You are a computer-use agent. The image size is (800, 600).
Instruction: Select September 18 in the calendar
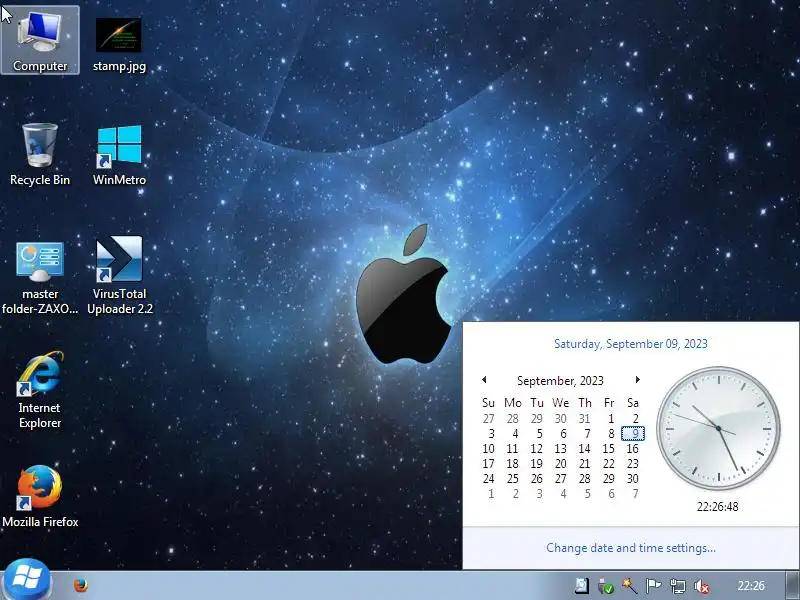(512, 464)
